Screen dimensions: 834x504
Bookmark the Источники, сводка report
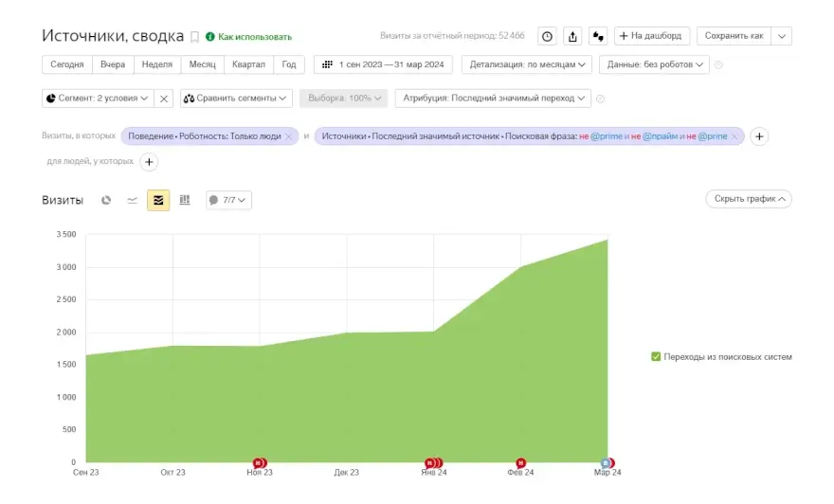[x=195, y=37]
